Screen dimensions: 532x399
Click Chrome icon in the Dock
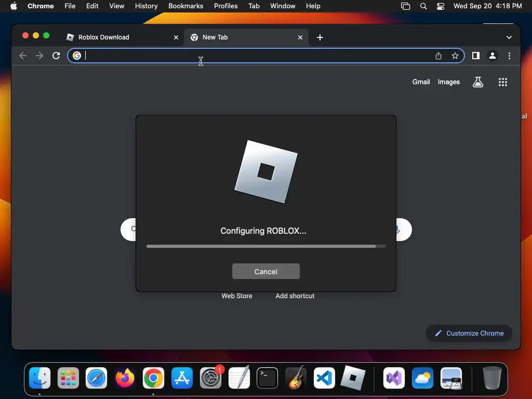[153, 378]
